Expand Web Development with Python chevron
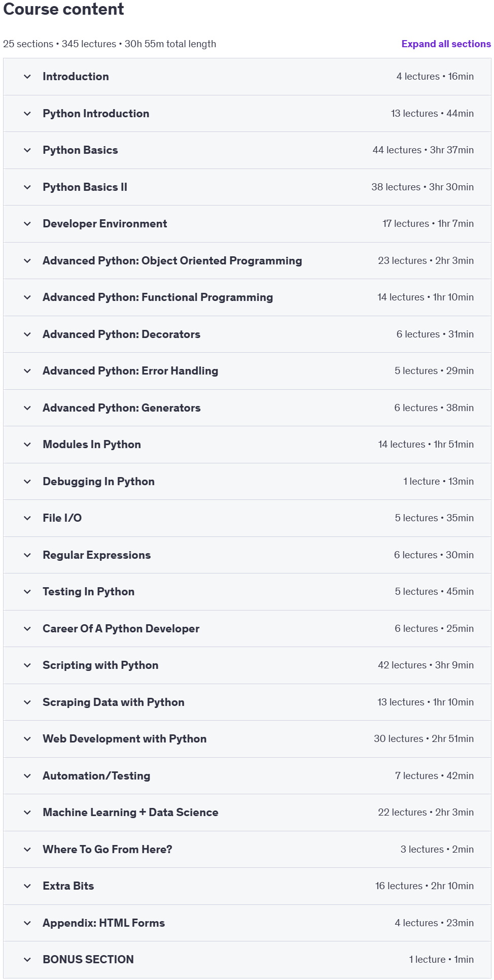Screen dimensions: 494x980 pos(27,739)
